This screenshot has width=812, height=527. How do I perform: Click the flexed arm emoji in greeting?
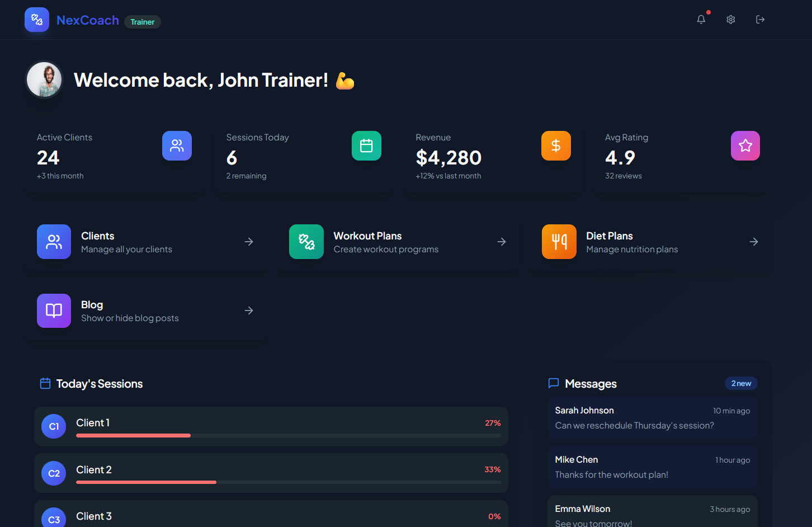click(345, 81)
